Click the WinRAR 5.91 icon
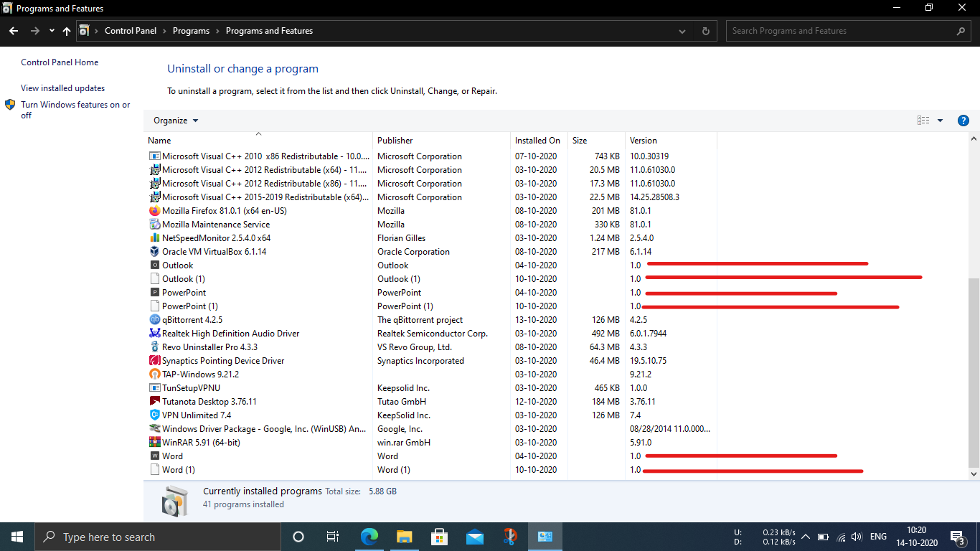The width and height of the screenshot is (980, 551). 154,443
